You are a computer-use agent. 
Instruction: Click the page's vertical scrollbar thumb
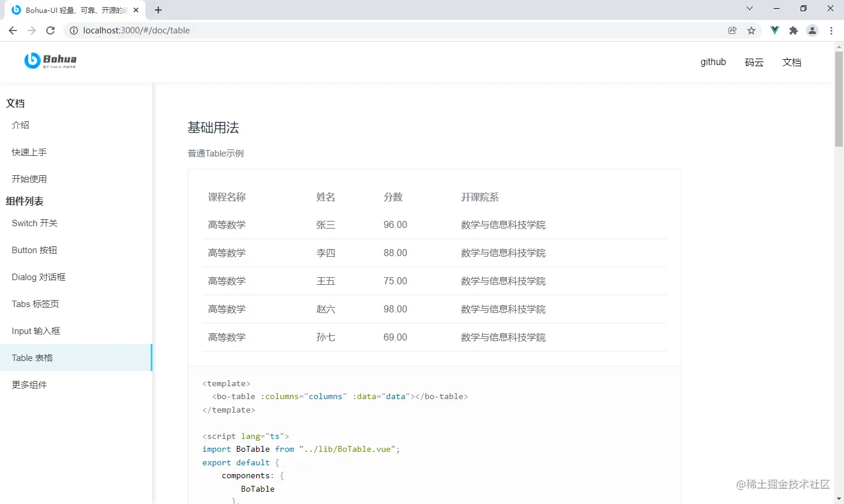[x=839, y=98]
